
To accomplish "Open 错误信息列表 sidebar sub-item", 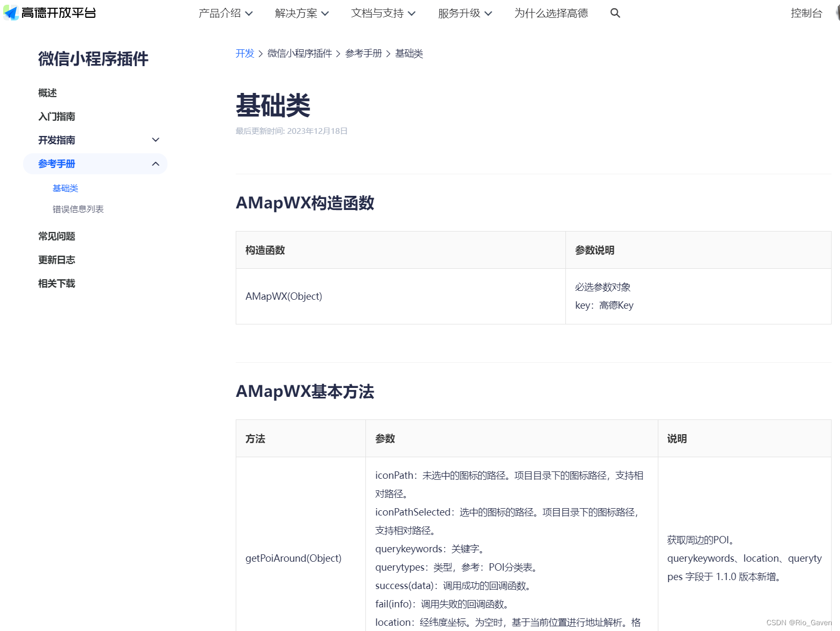I will coord(78,209).
